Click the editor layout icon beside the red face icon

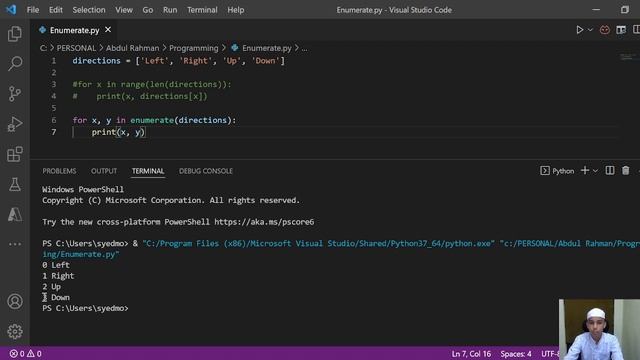click(621, 30)
